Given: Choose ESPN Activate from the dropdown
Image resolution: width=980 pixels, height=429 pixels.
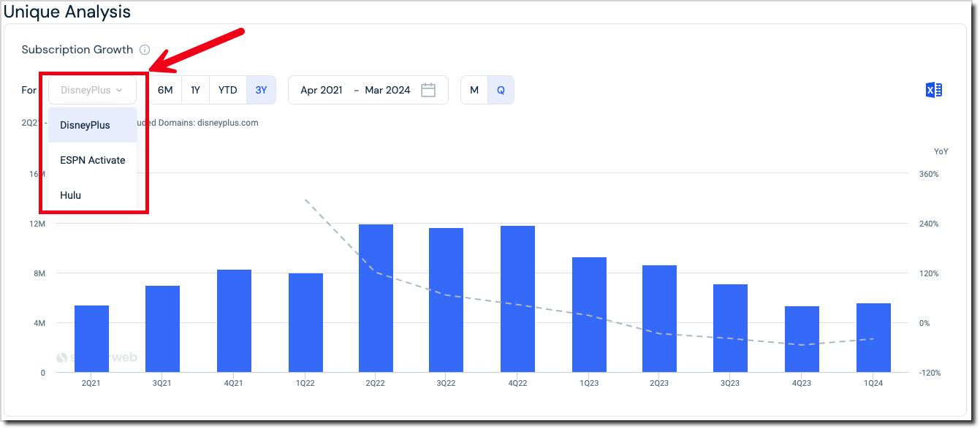Looking at the screenshot, I should pyautogui.click(x=93, y=160).
